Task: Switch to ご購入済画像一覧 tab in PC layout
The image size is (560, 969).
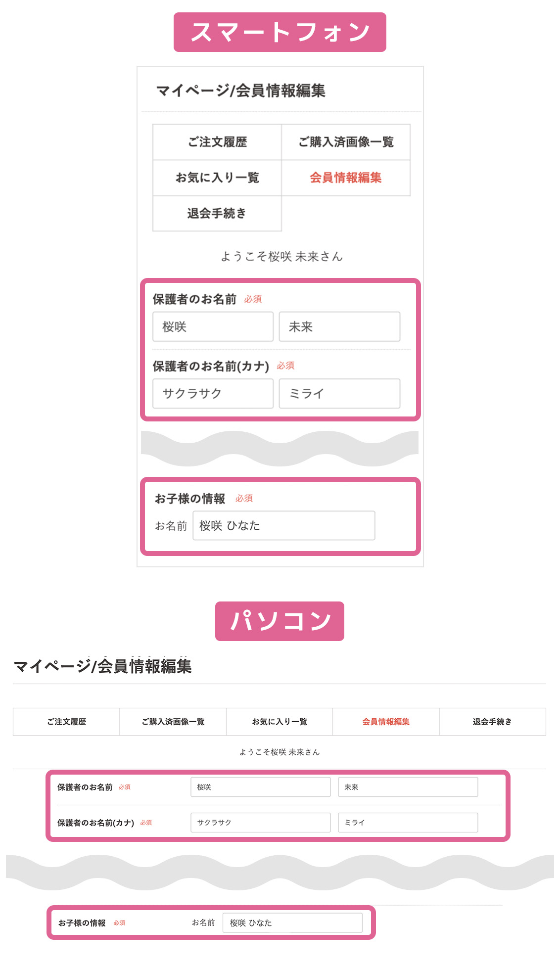Action: pos(173,722)
